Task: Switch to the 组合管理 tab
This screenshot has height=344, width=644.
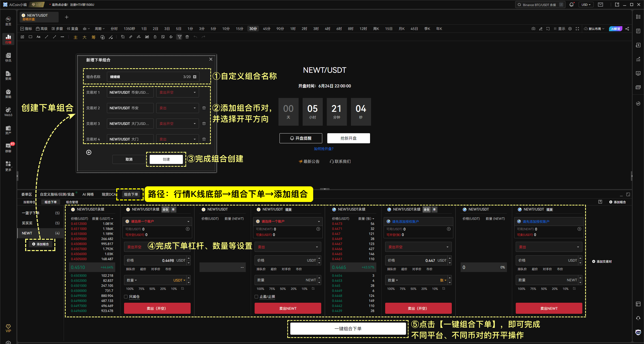Action: [72, 202]
